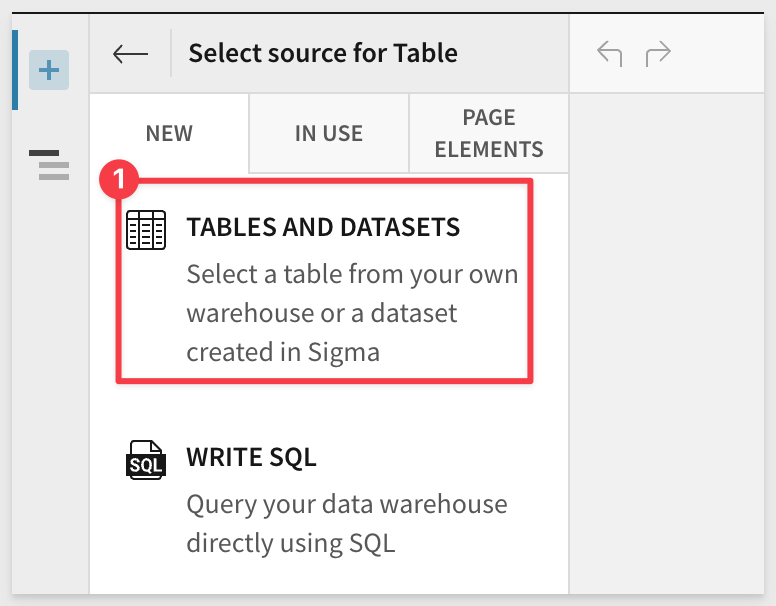Click the empty canvas area below undo arrows
Image resolution: width=776 pixels, height=606 pixels.
tap(666, 342)
